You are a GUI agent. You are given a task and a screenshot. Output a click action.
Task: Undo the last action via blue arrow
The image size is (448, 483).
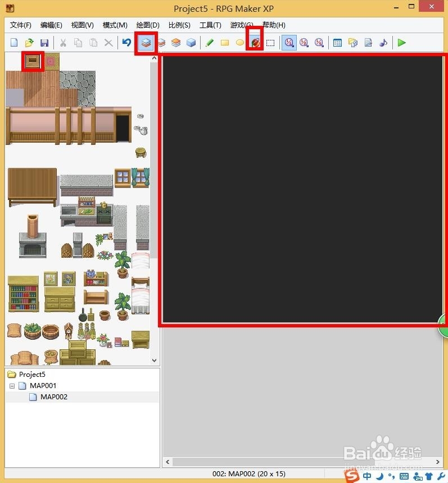(126, 43)
